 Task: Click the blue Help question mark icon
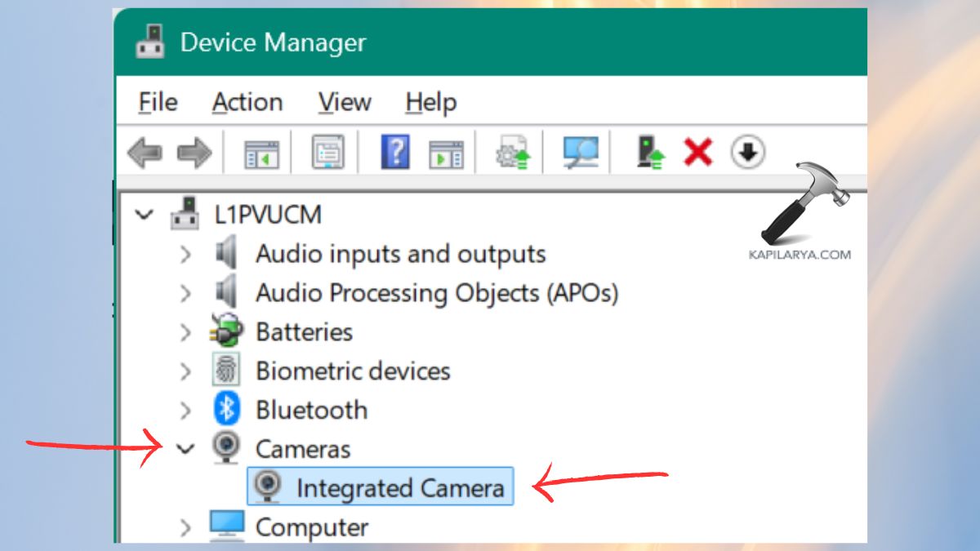395,153
